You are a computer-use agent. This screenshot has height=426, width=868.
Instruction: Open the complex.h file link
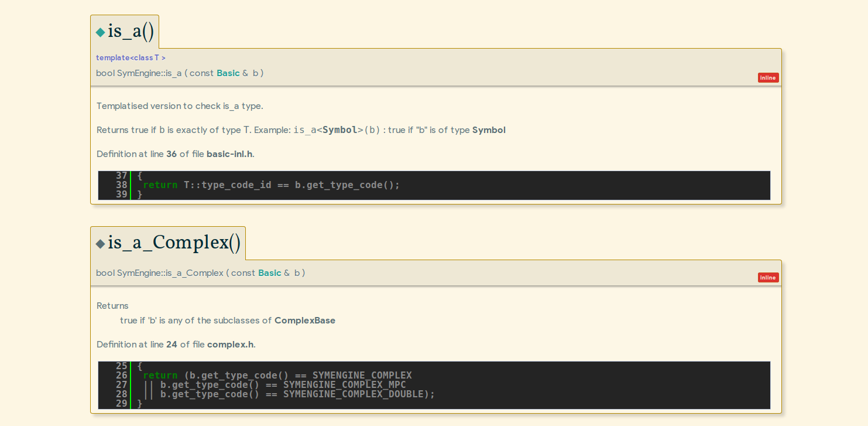pos(230,345)
